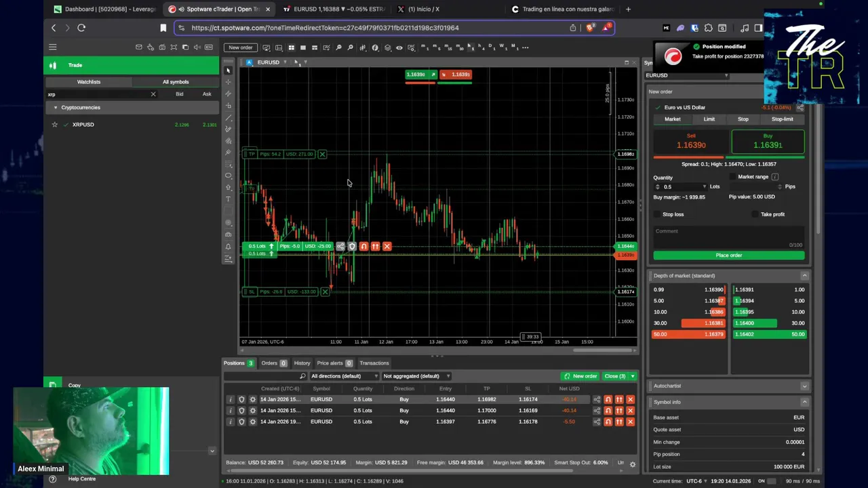The height and width of the screenshot is (488, 868).
Task: Select the Limit order type tab
Action: coord(709,119)
